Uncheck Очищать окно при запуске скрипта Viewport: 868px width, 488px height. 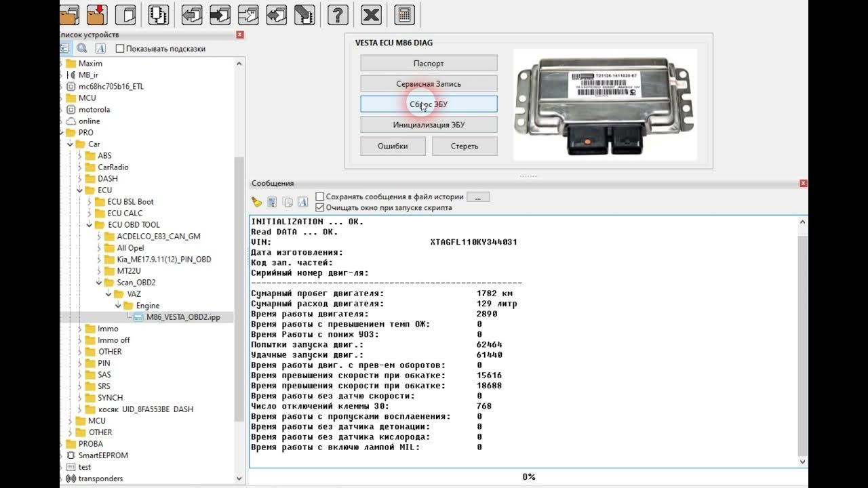(320, 207)
